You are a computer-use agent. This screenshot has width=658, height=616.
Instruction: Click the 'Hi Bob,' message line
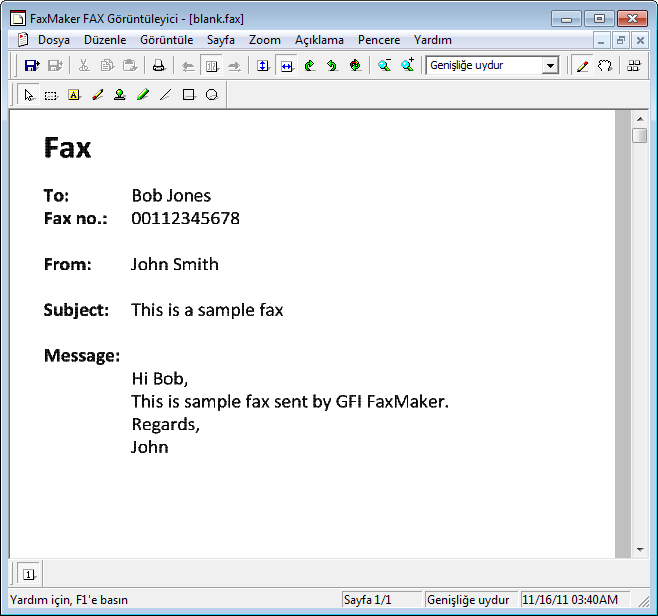pyautogui.click(x=160, y=379)
